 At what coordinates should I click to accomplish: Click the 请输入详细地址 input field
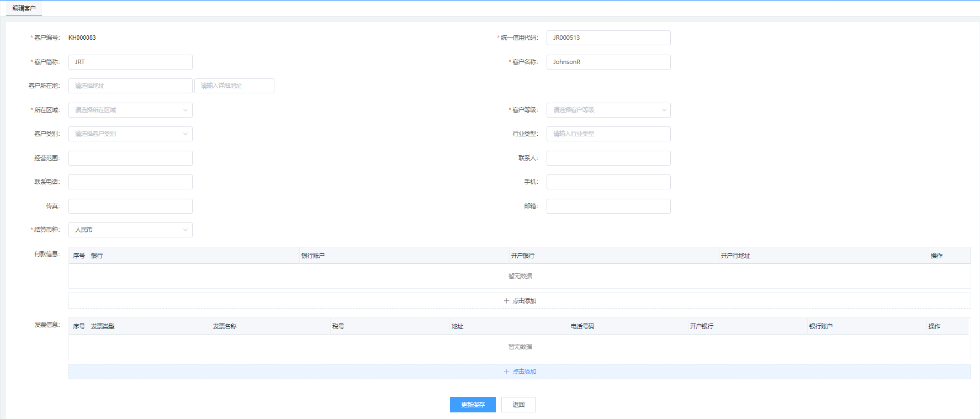[x=234, y=86]
